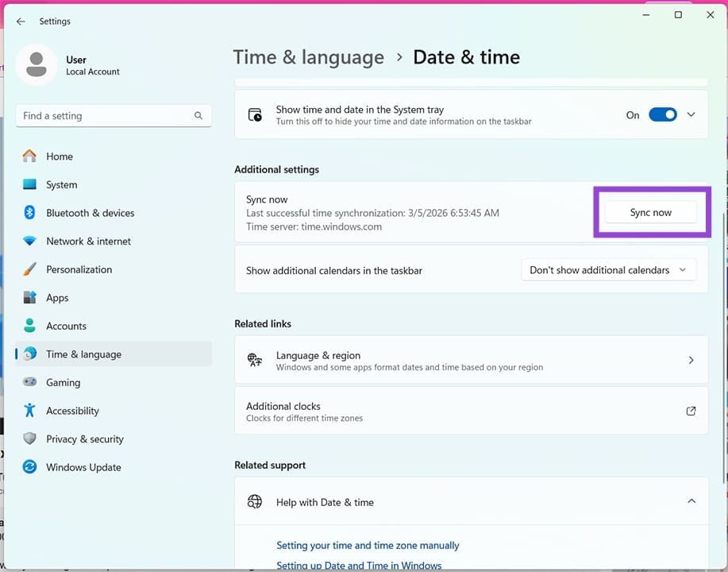This screenshot has height=572, width=728.
Task: Click the Windows Update icon
Action: point(29,467)
